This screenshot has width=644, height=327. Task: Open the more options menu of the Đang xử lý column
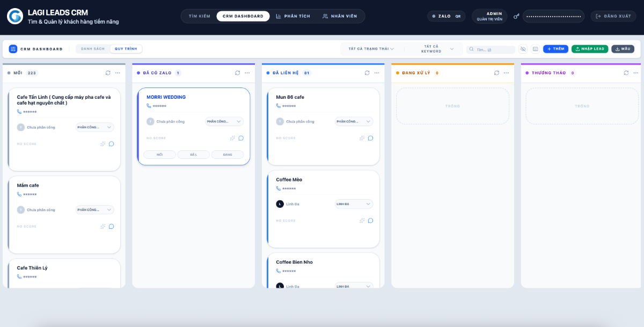tap(506, 72)
